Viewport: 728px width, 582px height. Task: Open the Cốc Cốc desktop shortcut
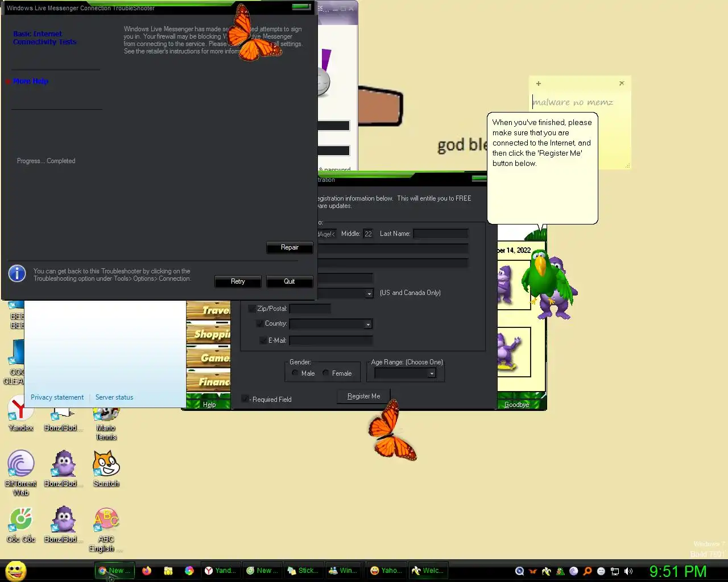click(21, 525)
